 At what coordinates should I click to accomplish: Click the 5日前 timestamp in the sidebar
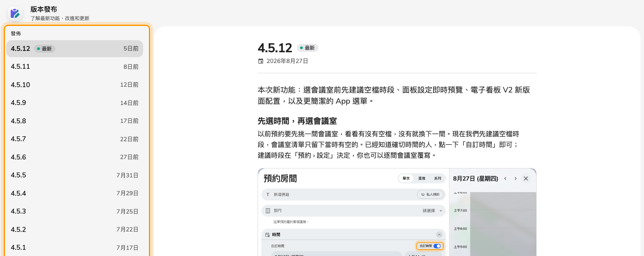tap(131, 49)
